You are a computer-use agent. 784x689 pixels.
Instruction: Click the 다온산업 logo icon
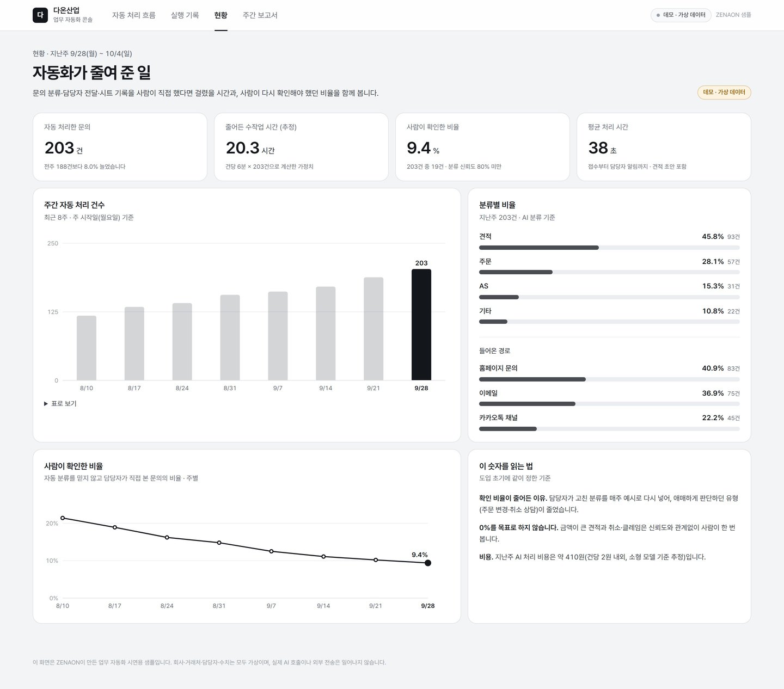[x=40, y=15]
